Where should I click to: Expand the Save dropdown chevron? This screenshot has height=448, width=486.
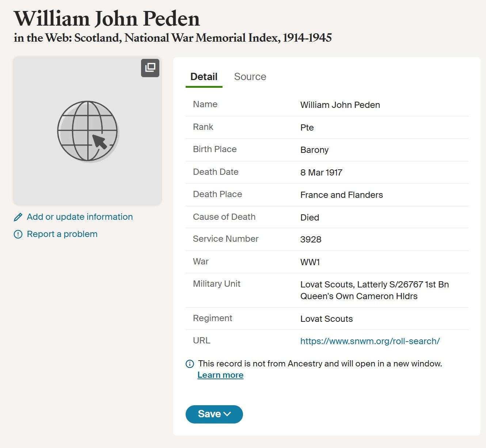(227, 414)
